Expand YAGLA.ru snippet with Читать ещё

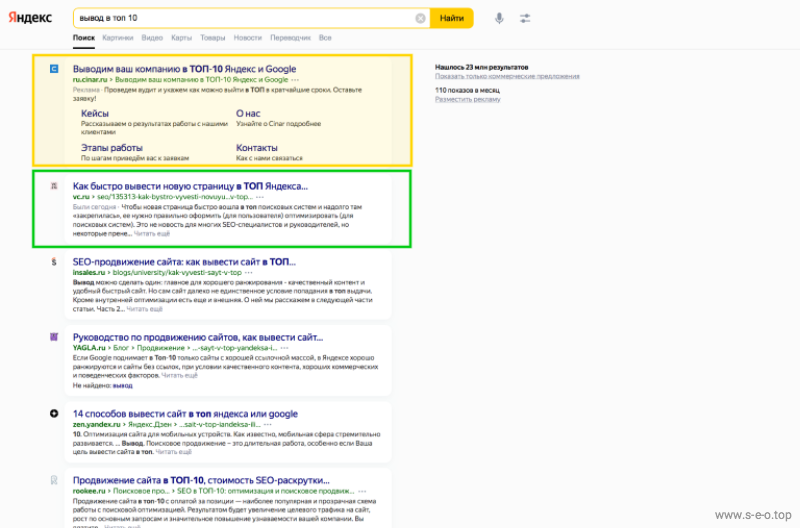point(179,375)
